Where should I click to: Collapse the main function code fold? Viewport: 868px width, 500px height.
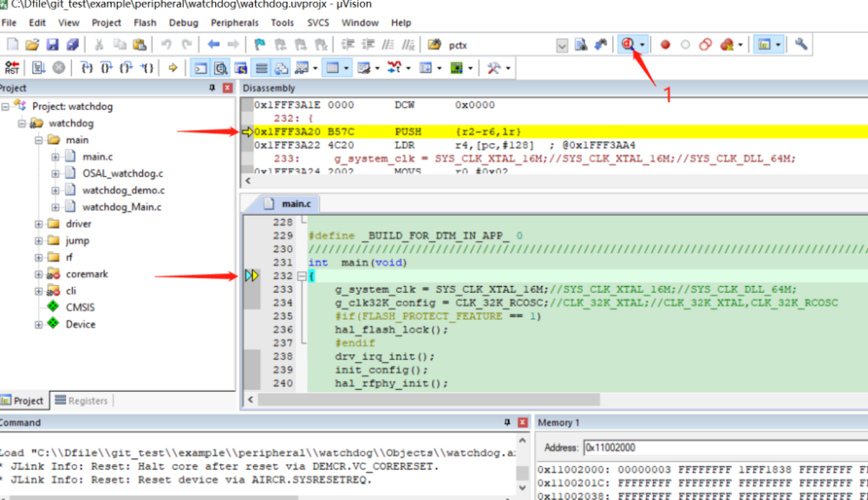pyautogui.click(x=302, y=276)
